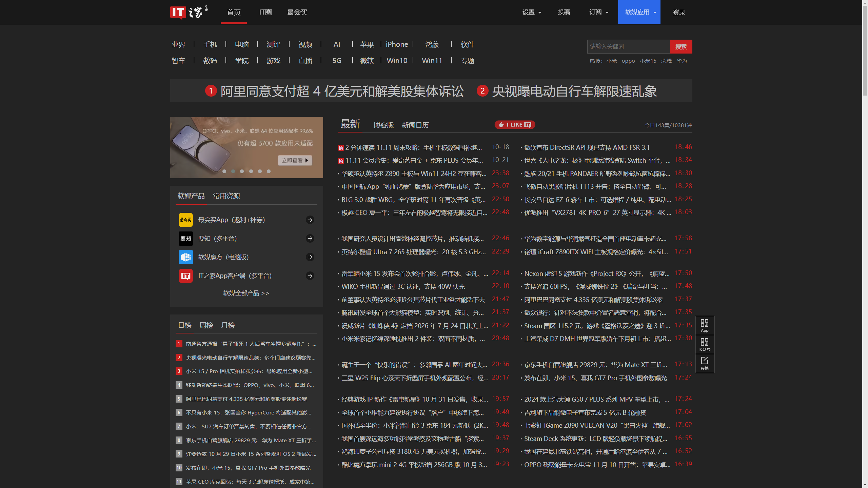
Task: Open article WIKO 手机新品通过 3C 认证
Action: [403, 287]
